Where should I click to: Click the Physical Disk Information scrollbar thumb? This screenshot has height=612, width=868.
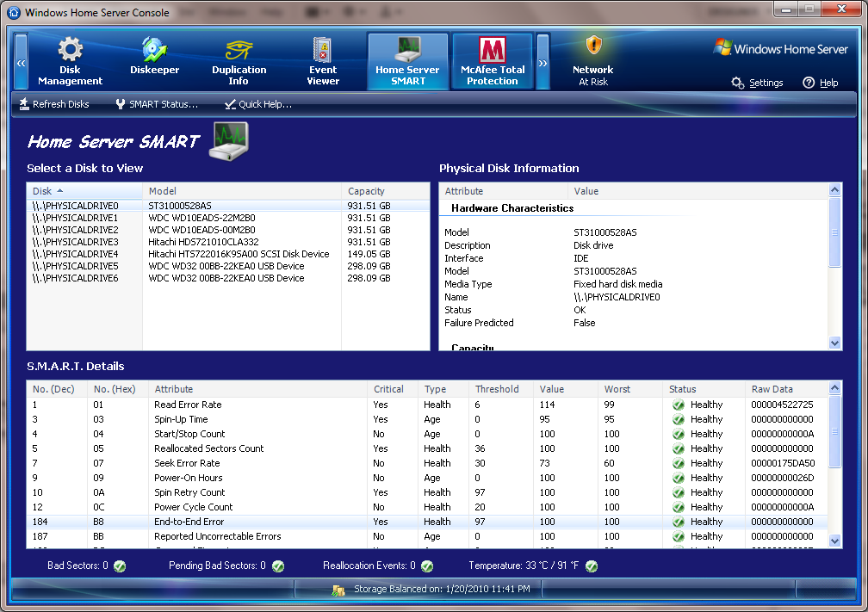pyautogui.click(x=834, y=232)
